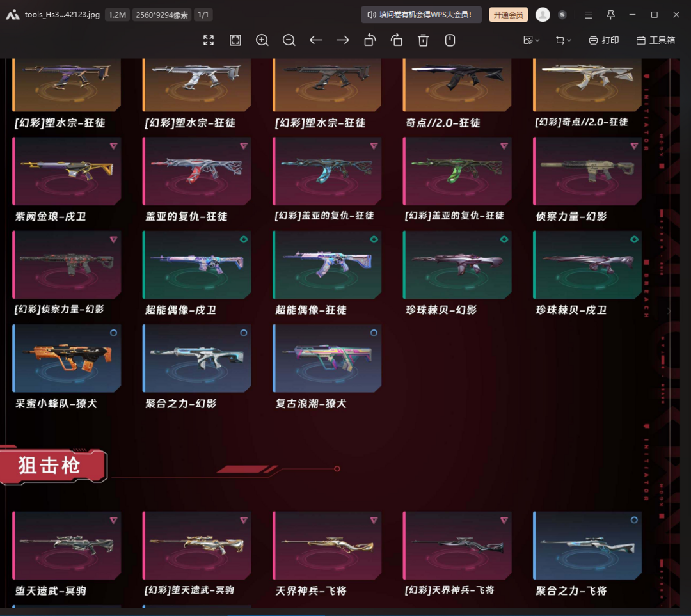This screenshot has height=616, width=691.
Task: Click the 复古浪潮-獠犬 label
Action: coord(311,404)
